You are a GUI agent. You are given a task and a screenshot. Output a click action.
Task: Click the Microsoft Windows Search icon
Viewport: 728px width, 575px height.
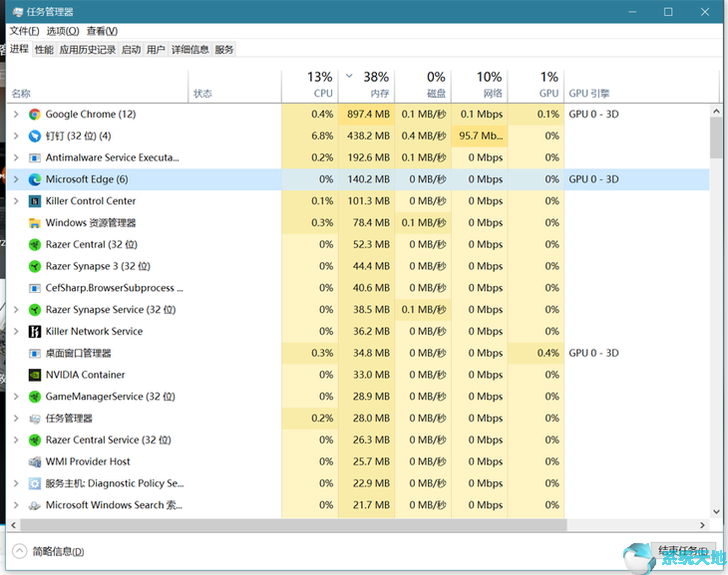pyautogui.click(x=34, y=505)
